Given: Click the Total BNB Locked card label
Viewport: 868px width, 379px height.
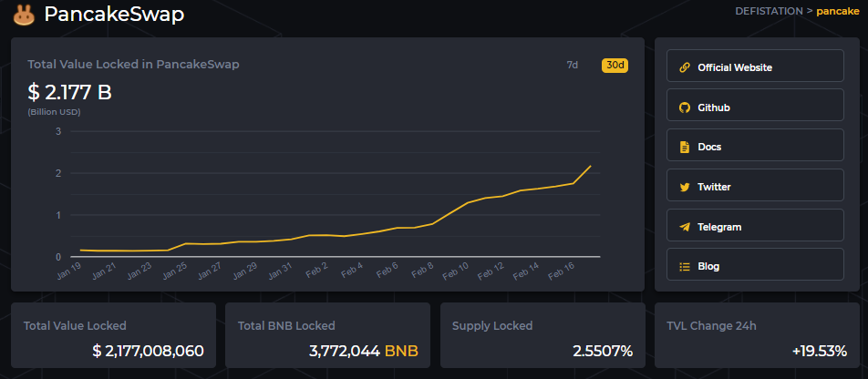Looking at the screenshot, I should tap(286, 326).
